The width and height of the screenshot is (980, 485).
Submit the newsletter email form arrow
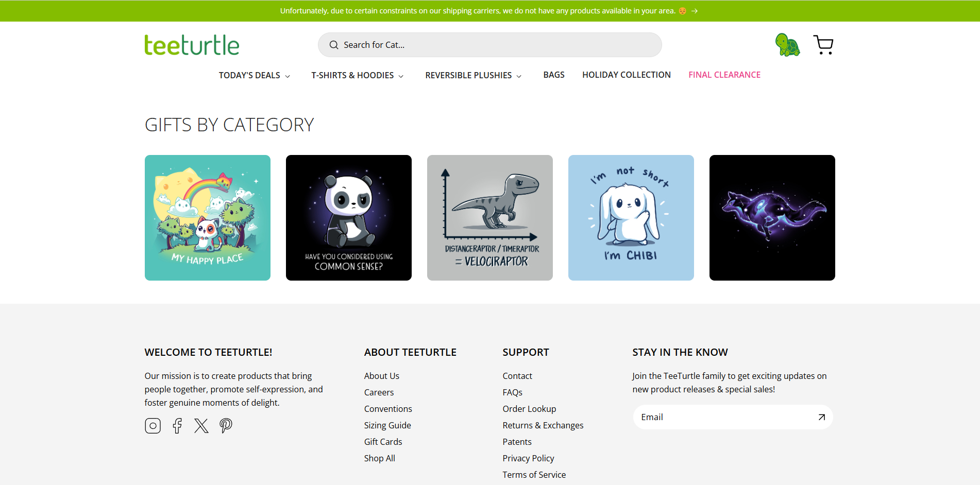[x=821, y=417]
